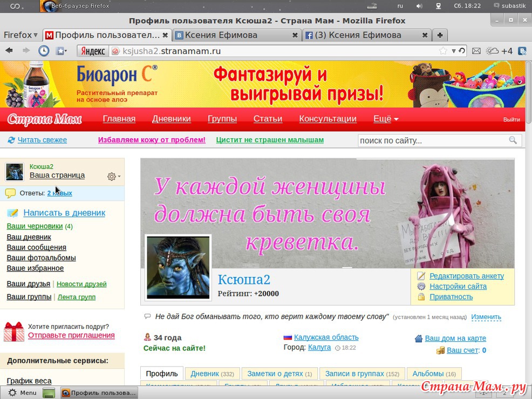Open the Избавляем кожу от проблем link
This screenshot has width=532, height=399.
(152, 140)
